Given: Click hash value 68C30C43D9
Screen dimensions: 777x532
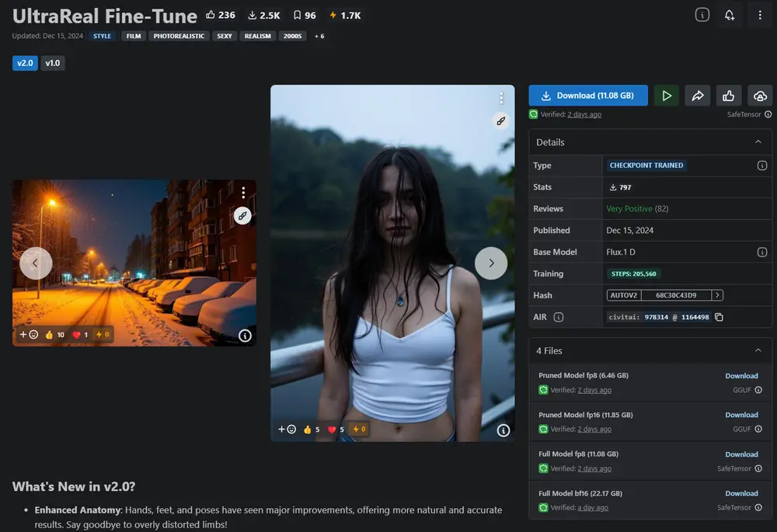Looking at the screenshot, I should click(676, 295).
